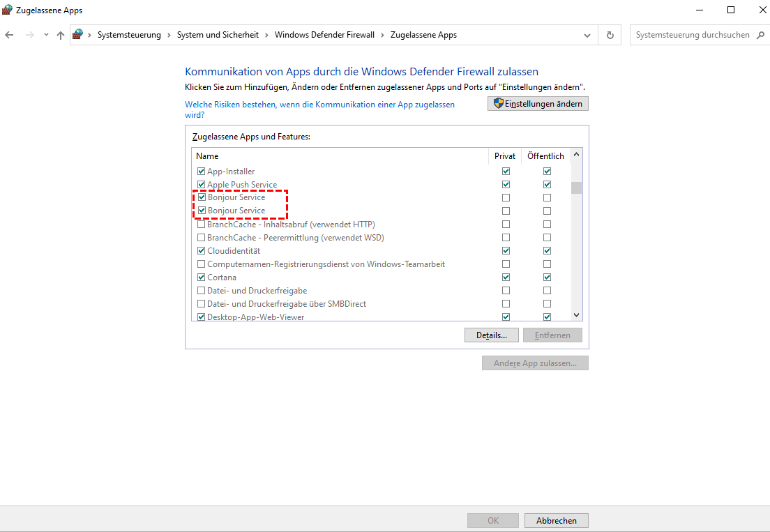Toggle Privat checkbox for App-Installer
The height and width of the screenshot is (532, 770).
coord(506,172)
